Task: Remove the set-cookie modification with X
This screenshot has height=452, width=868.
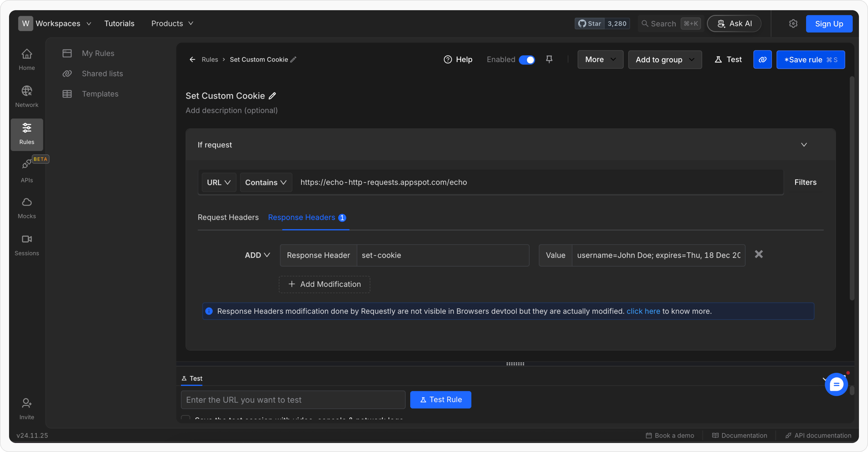Action: pyautogui.click(x=759, y=254)
